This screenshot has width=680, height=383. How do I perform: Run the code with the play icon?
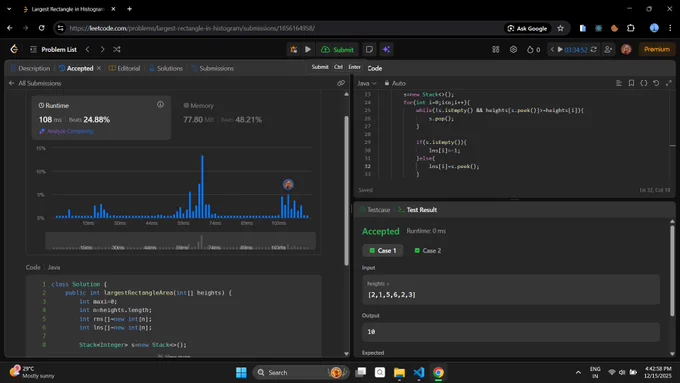(308, 49)
